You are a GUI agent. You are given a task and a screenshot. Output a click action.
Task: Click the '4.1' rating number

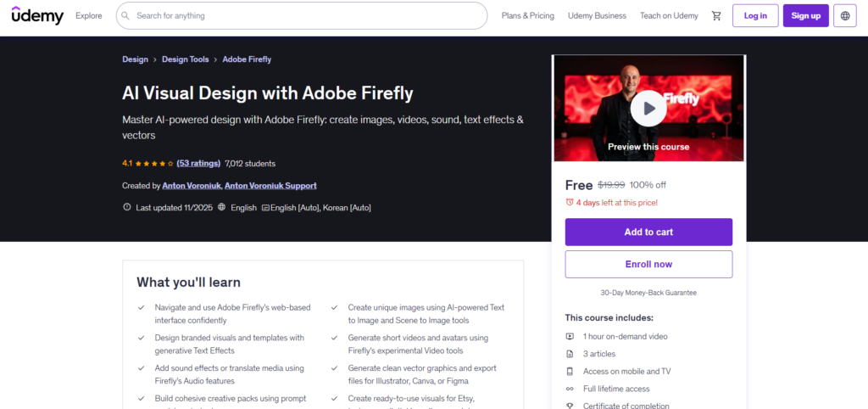click(x=127, y=164)
